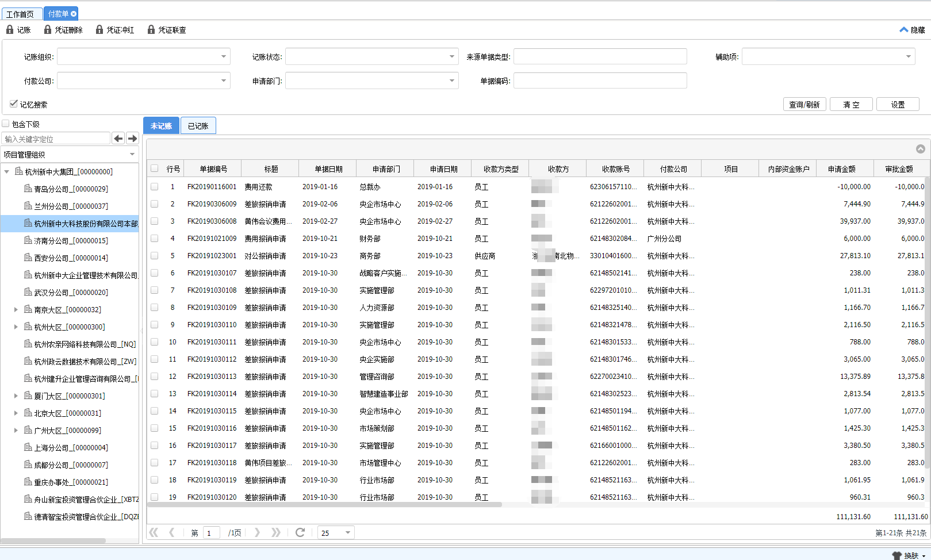Switch to the 工作首页 tab
The width and height of the screenshot is (931, 560).
(20, 14)
